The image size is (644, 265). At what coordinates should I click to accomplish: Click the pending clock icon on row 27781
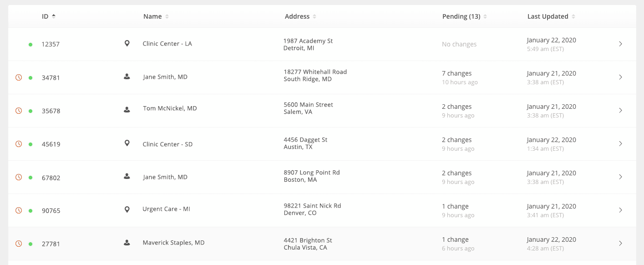click(x=19, y=244)
